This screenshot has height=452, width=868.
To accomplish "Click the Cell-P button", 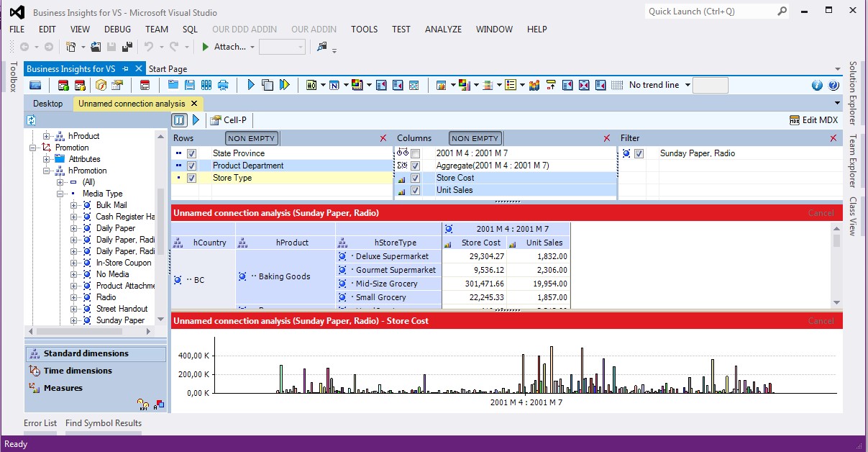I will tap(228, 120).
